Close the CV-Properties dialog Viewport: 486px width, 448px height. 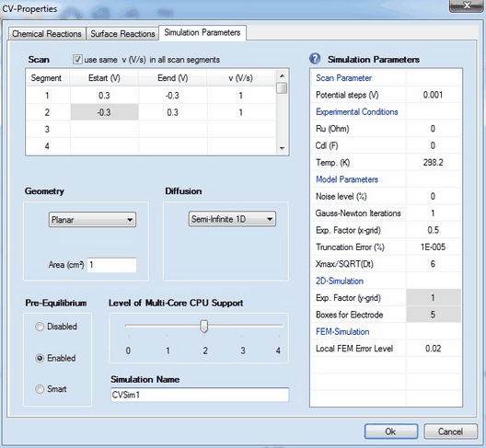466,6
